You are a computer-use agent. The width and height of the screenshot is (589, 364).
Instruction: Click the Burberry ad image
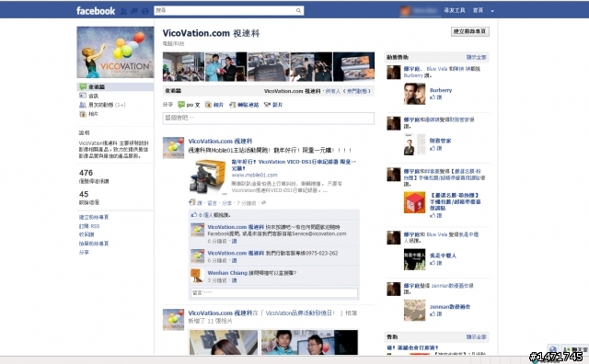click(415, 94)
